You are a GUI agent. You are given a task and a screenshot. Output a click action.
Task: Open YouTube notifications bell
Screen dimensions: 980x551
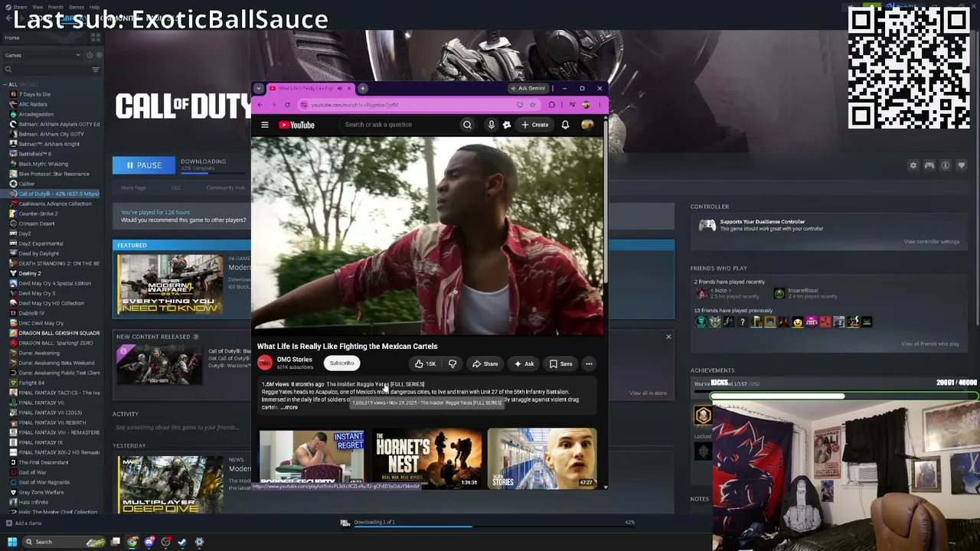pos(565,125)
